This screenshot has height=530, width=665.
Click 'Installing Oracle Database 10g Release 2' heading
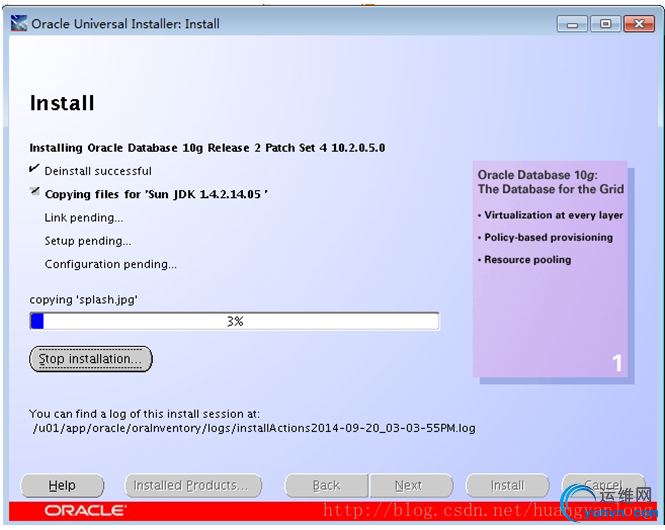[x=207, y=148]
